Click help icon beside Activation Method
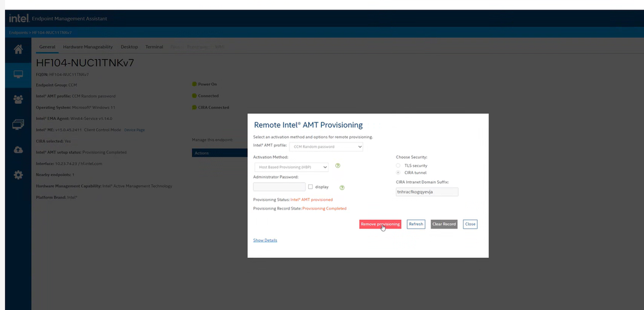 click(338, 166)
